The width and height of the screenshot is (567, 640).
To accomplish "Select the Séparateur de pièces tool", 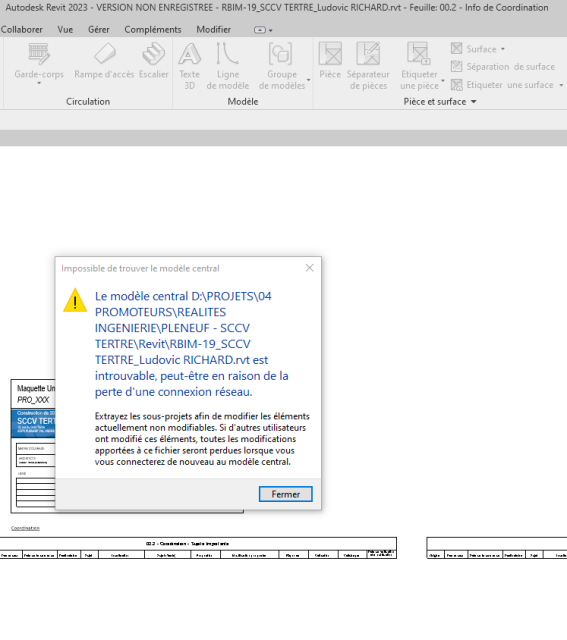I will (368, 66).
